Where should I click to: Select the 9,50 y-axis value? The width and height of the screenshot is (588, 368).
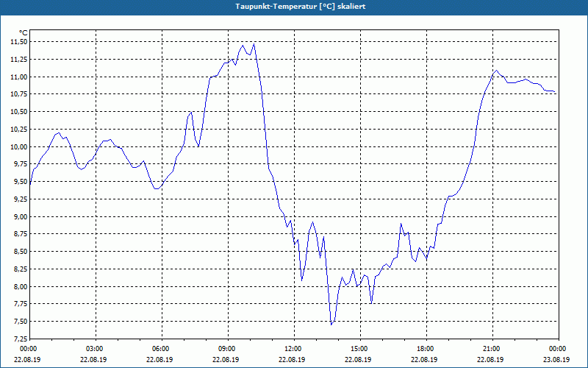pyautogui.click(x=21, y=182)
